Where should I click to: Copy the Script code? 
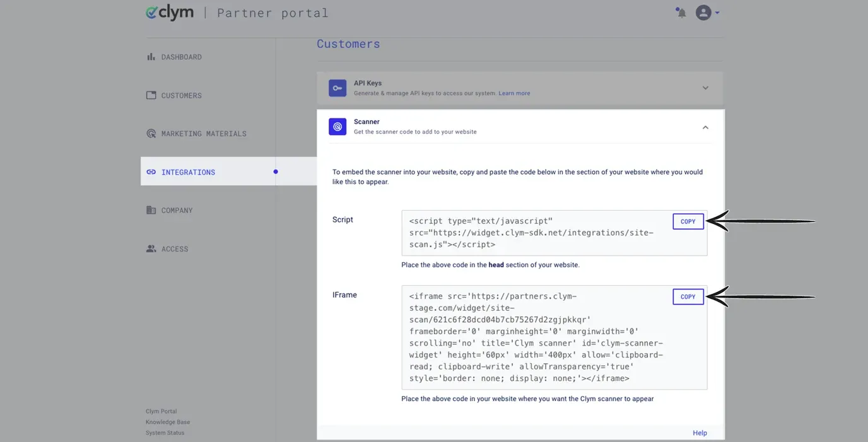click(x=688, y=221)
